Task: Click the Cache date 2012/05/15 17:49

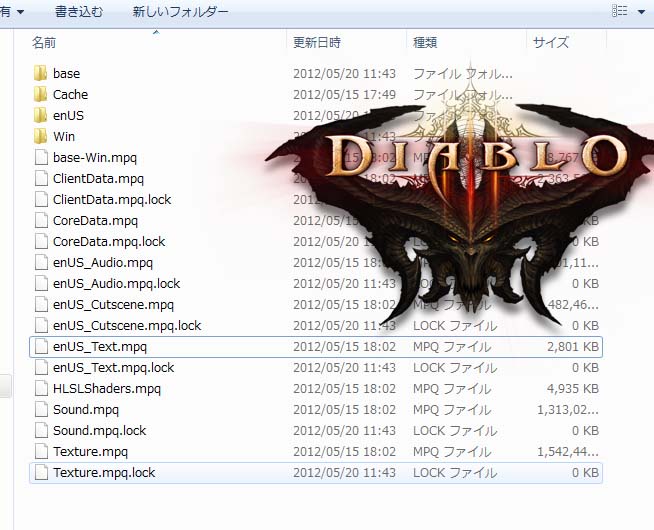Action: point(344,95)
